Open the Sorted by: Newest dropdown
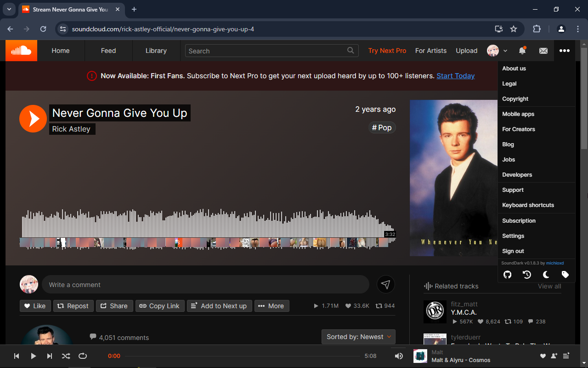Image resolution: width=588 pixels, height=368 pixels. click(358, 337)
